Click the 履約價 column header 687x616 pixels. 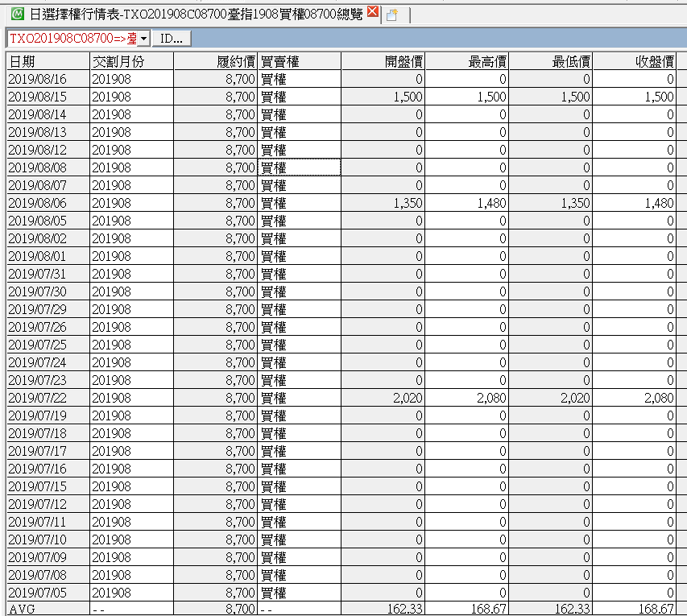tap(215, 61)
